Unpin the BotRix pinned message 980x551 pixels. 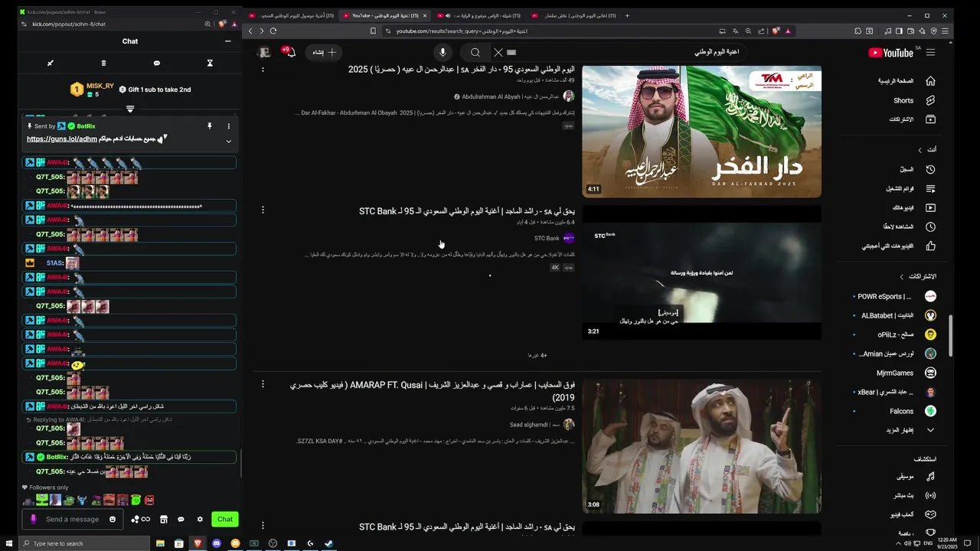click(x=209, y=126)
